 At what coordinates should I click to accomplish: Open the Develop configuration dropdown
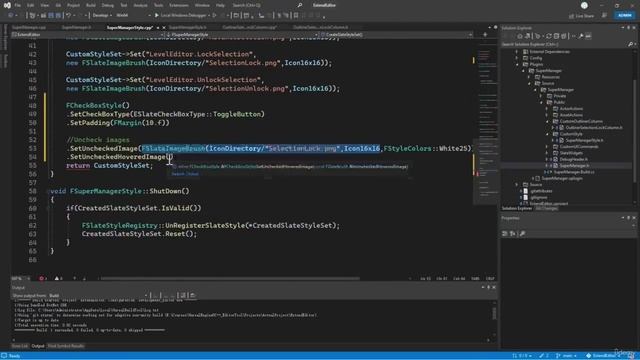coord(102,16)
